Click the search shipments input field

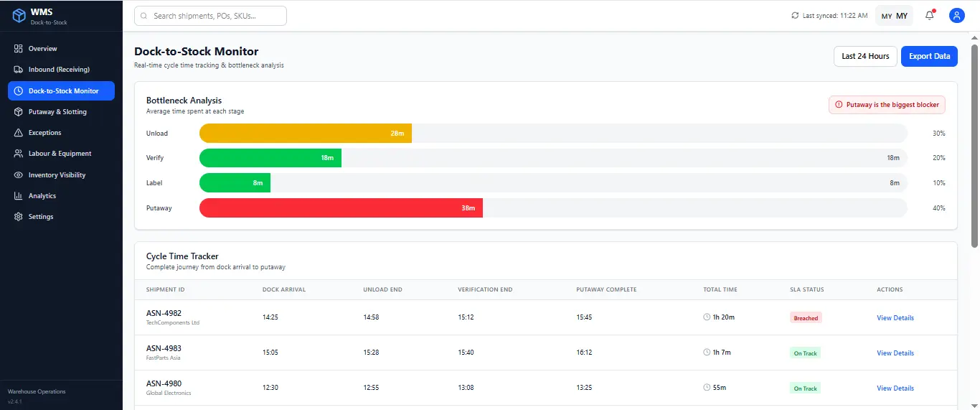(x=210, y=16)
